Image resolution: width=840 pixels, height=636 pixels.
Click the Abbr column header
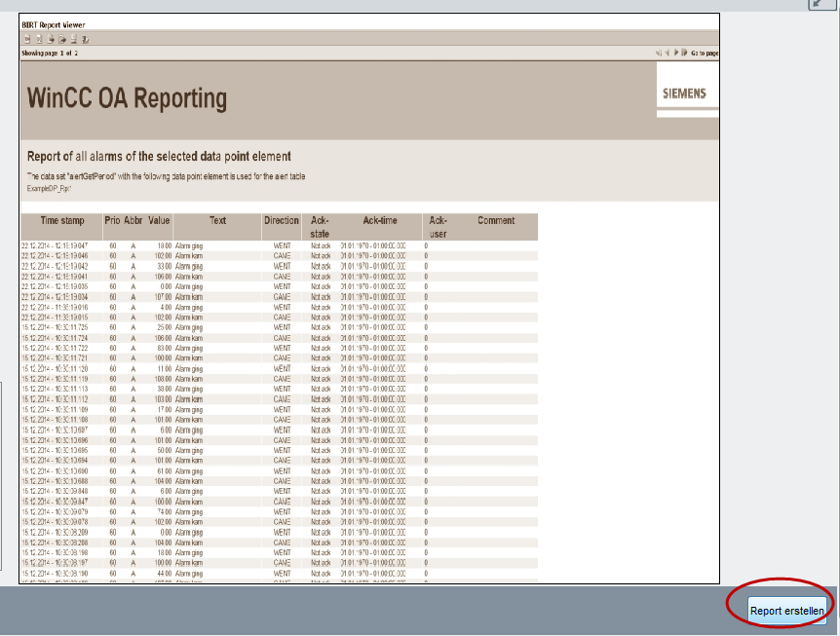click(x=133, y=220)
